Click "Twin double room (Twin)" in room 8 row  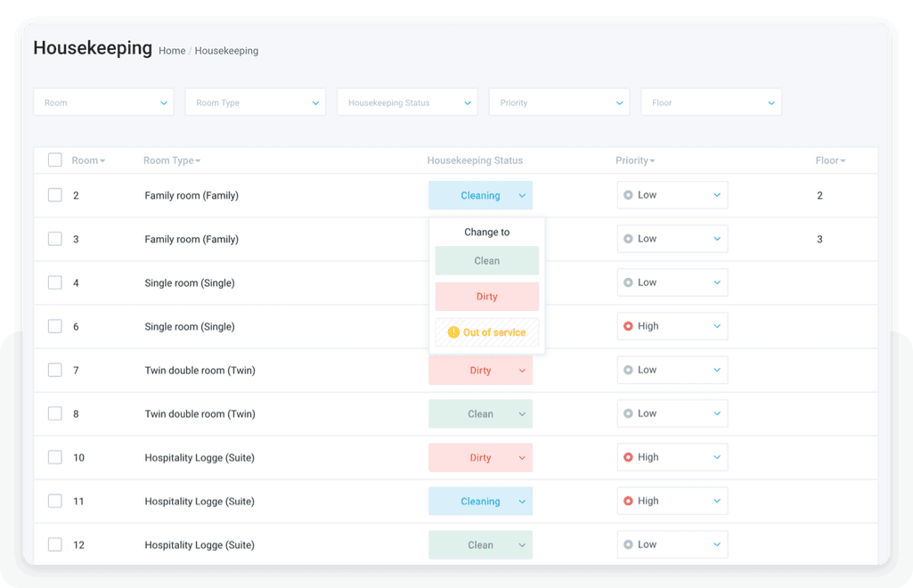[200, 414]
